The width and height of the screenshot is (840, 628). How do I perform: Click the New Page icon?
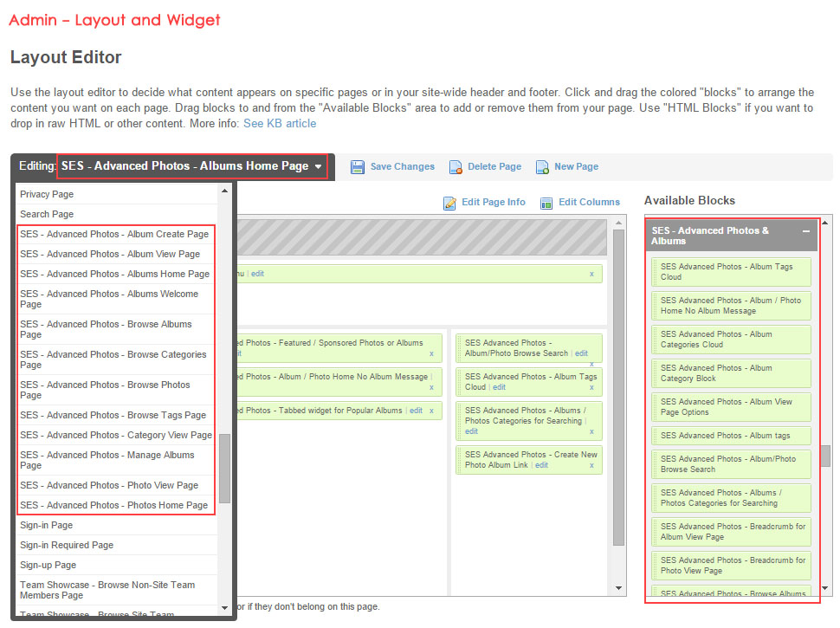point(542,167)
